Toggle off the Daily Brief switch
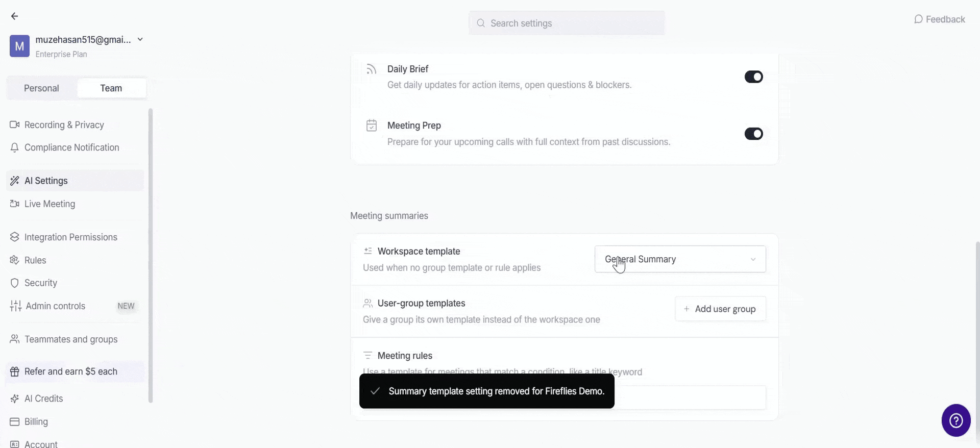 (x=754, y=77)
